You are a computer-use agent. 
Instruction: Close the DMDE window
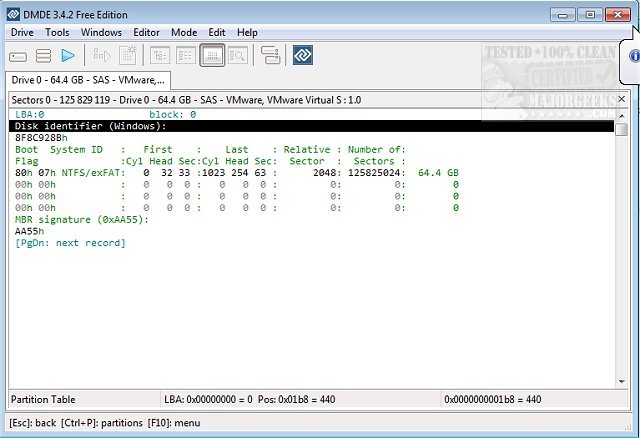(x=618, y=15)
